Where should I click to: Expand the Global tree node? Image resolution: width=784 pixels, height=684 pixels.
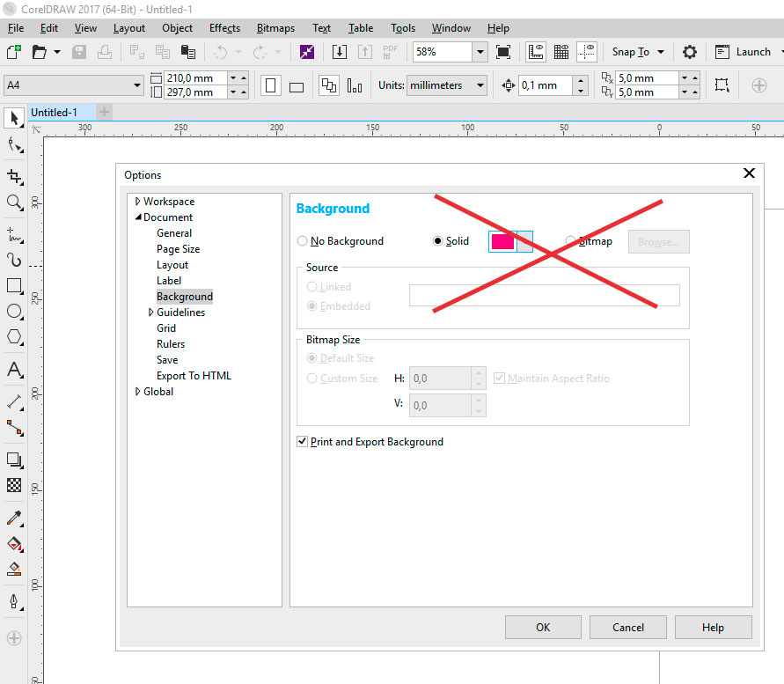click(x=137, y=391)
